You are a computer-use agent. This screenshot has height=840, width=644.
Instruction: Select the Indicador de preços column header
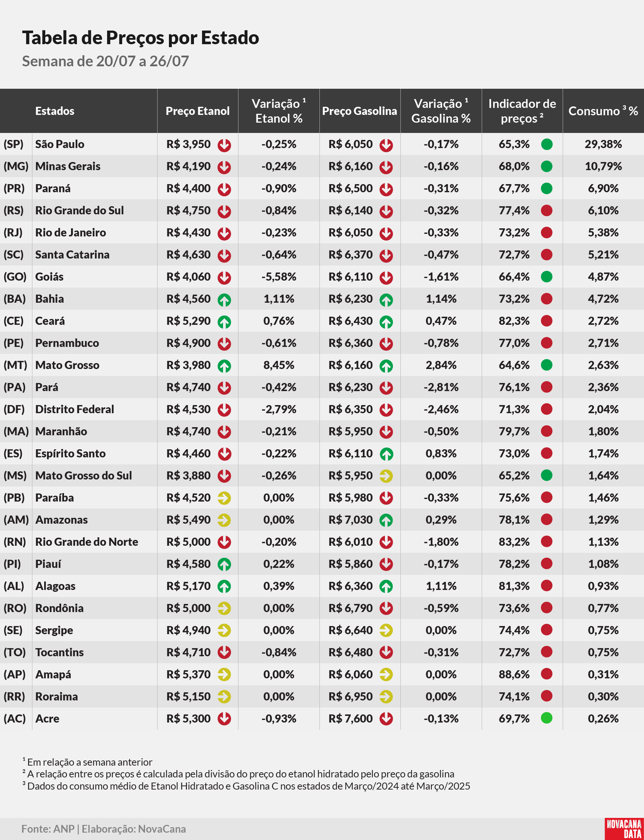[522, 111]
